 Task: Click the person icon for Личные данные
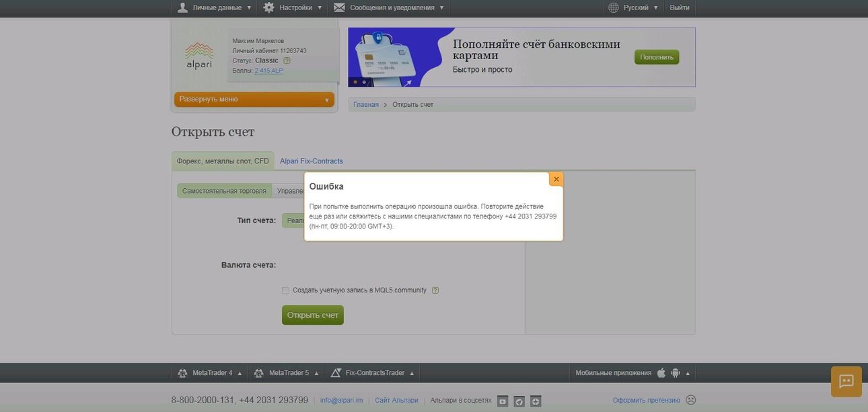pos(182,7)
